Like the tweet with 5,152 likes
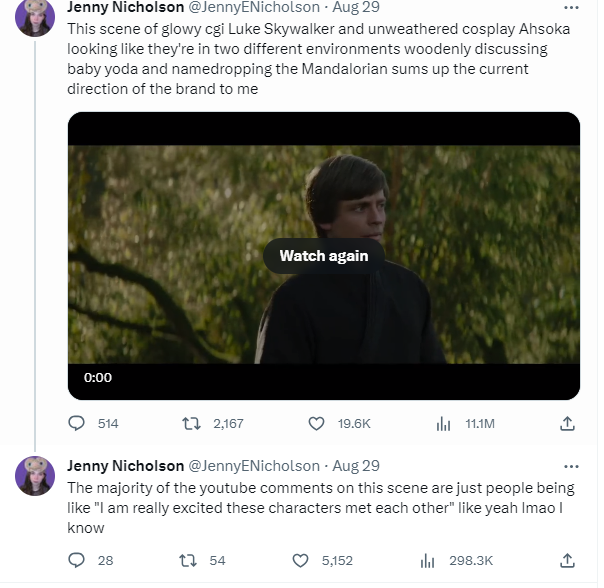This screenshot has height=588, width=604. coord(300,560)
